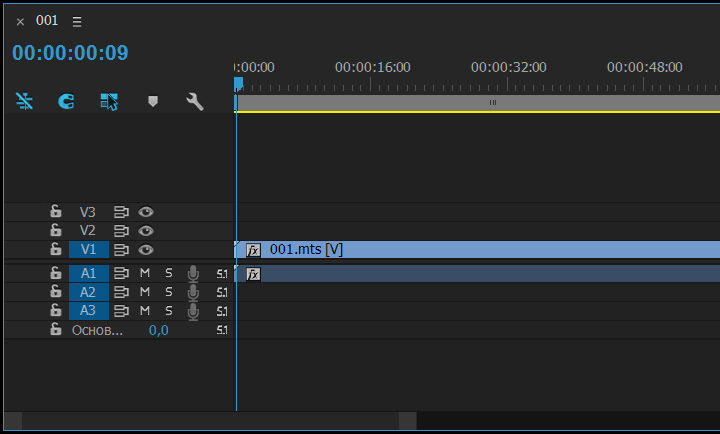This screenshot has height=434, width=720.
Task: Toggle A2 track targeting
Action: point(89,292)
